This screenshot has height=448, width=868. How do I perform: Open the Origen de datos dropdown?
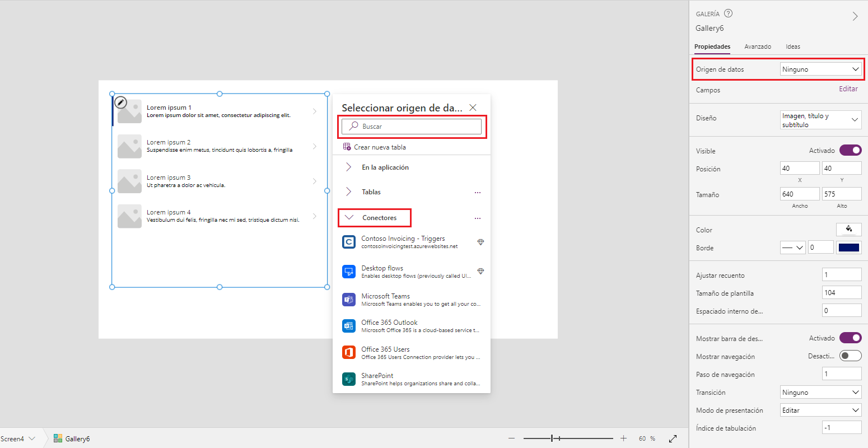click(820, 68)
